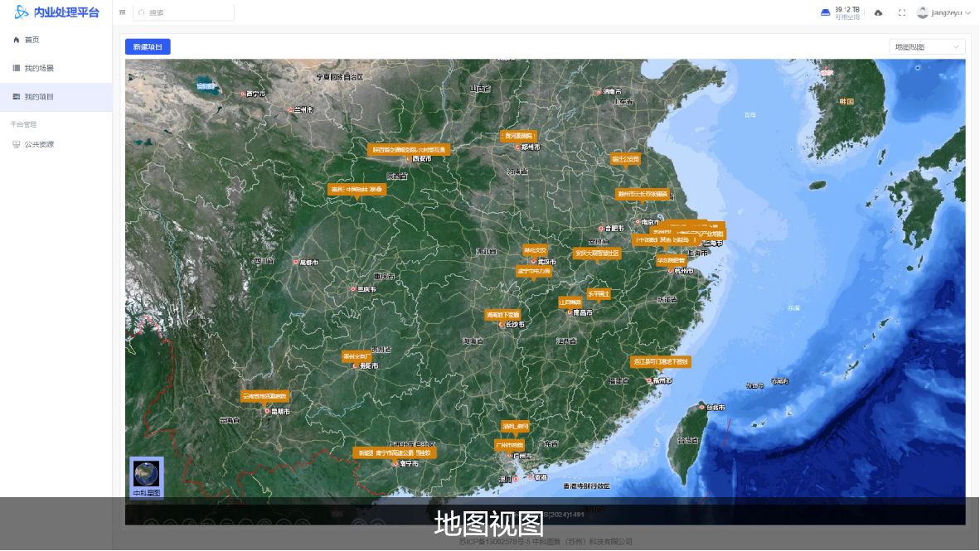Click the project marker above 西安市
The width and height of the screenshot is (980, 551).
[409, 150]
